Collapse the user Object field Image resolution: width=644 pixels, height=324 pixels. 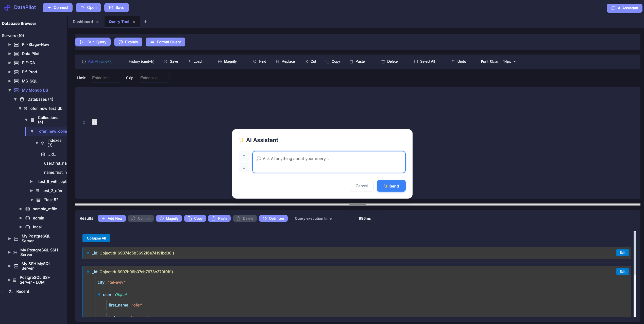click(99, 295)
